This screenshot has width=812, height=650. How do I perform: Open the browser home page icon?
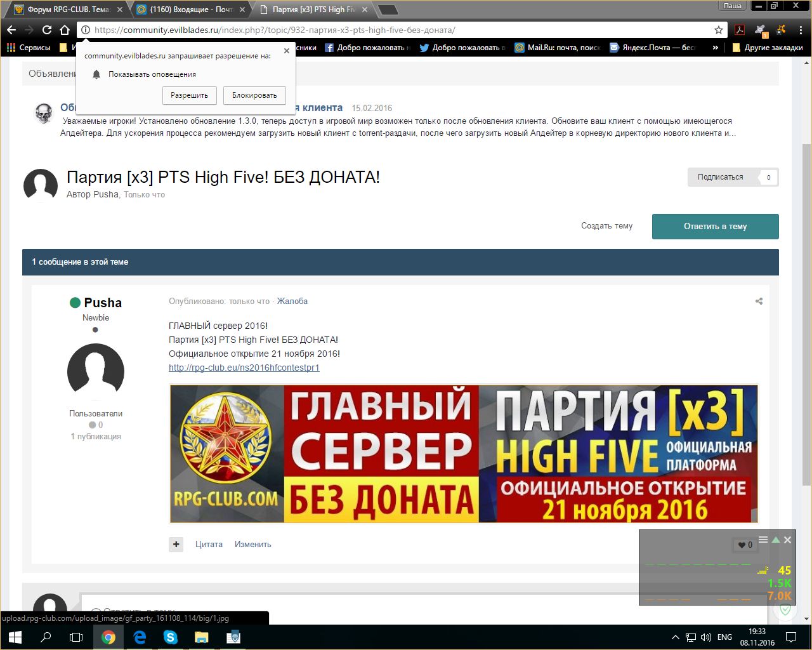[64, 30]
